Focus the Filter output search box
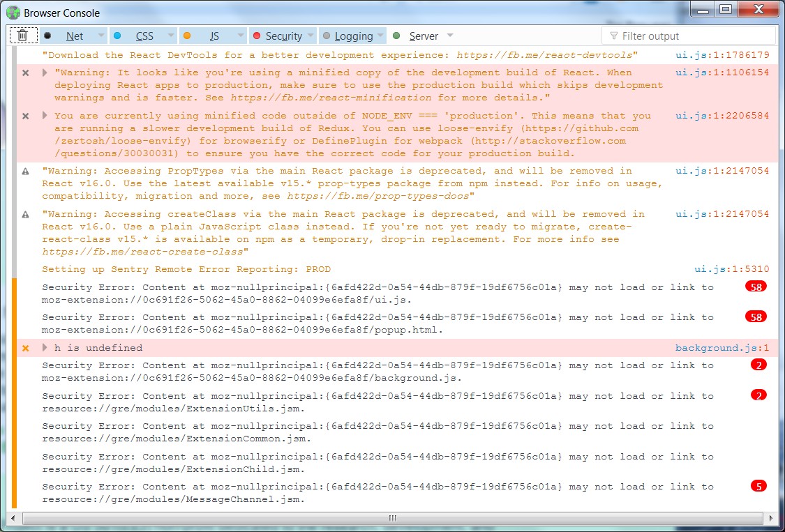Image resolution: width=785 pixels, height=532 pixels. tap(689, 36)
